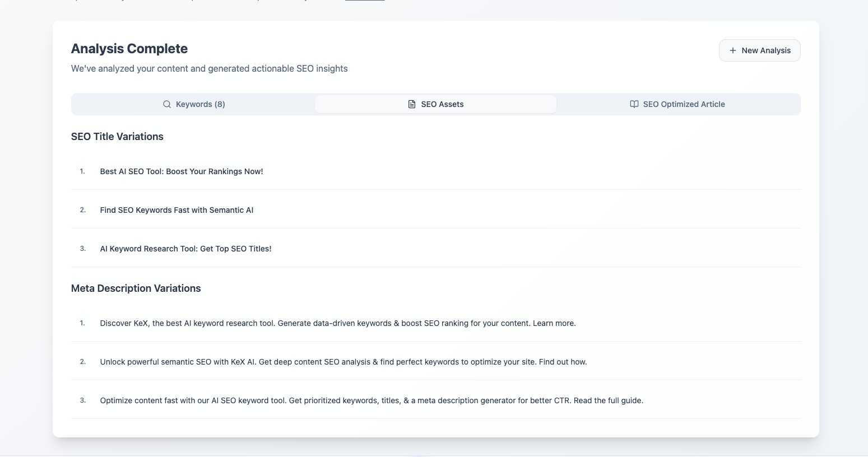Select title 'Best AI SEO Tool: Boost Your Rankings Now!'
The height and width of the screenshot is (457, 868).
pyautogui.click(x=181, y=171)
